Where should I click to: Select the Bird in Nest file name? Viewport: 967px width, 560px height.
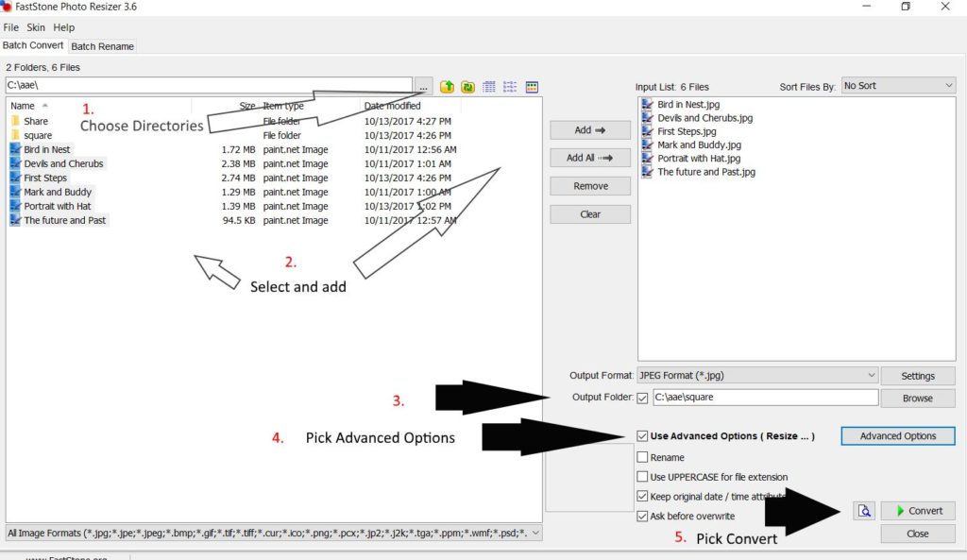[47, 149]
